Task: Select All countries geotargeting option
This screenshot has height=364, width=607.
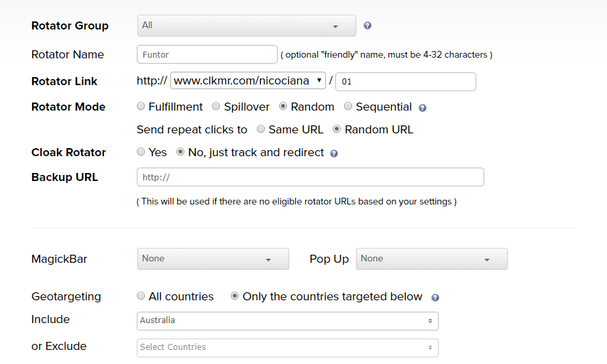Action: tap(141, 296)
